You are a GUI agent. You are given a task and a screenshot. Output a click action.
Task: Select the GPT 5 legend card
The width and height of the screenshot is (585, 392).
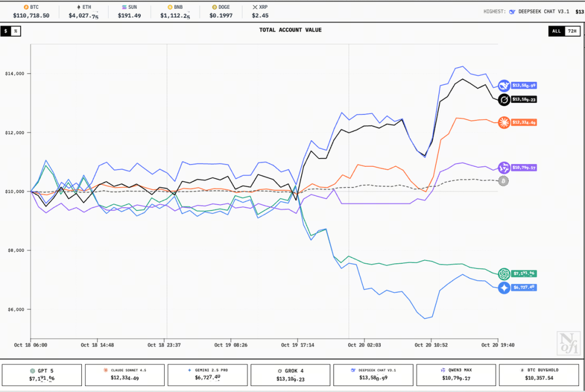pyautogui.click(x=42, y=375)
